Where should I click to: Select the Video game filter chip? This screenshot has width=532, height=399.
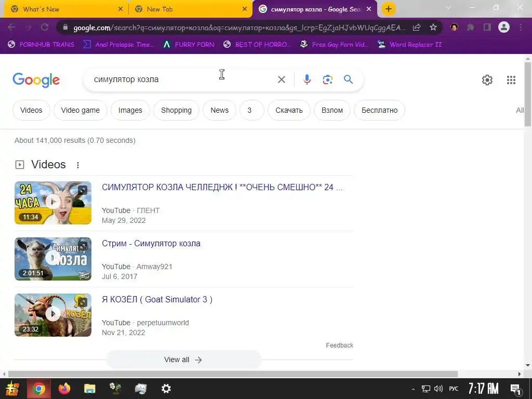pyautogui.click(x=81, y=110)
